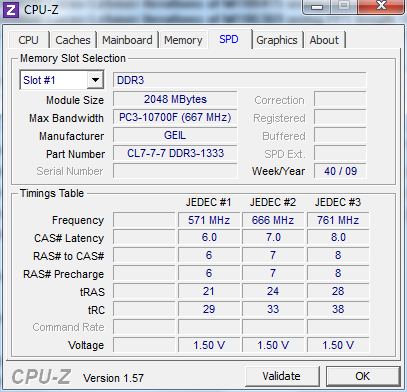Viewport: 407px width, 392px height.
Task: Click the Part Number label
Action: [x=75, y=154]
